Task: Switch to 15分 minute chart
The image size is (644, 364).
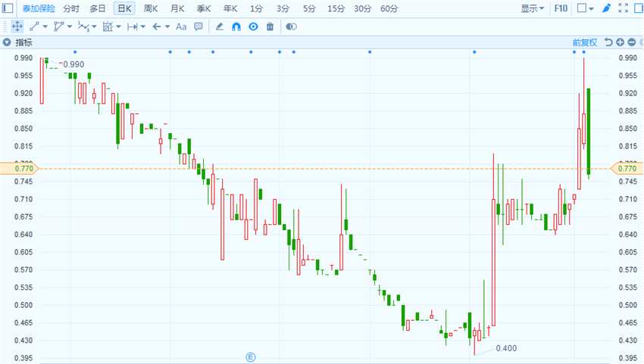Action: click(336, 8)
